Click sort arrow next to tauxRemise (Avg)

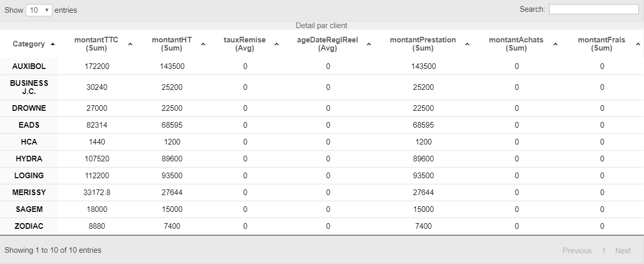coord(276,44)
